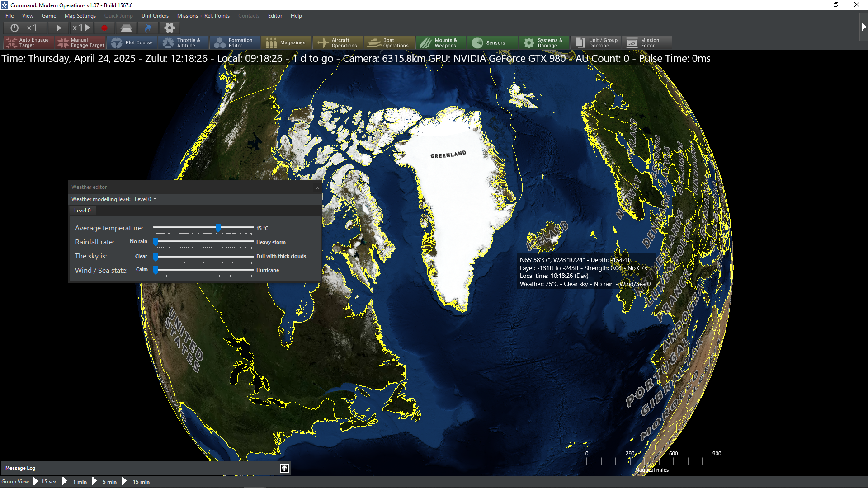
Task: Click the Rainfall rate slider handle
Action: point(156,242)
